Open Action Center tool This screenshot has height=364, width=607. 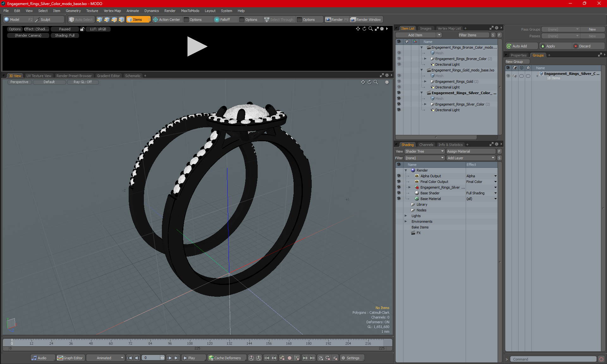167,20
